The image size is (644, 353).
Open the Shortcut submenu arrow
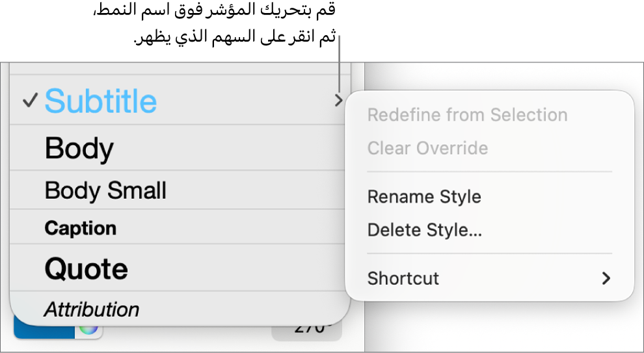(x=606, y=278)
